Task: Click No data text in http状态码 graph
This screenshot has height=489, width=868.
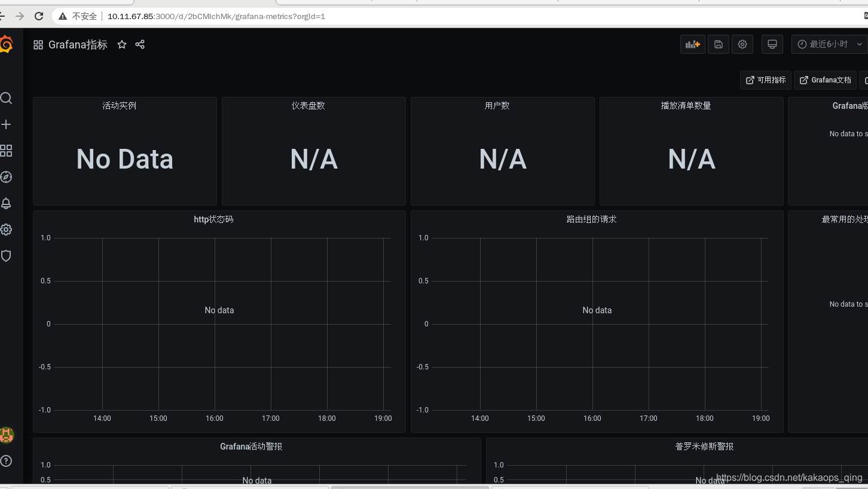Action: [x=219, y=310]
